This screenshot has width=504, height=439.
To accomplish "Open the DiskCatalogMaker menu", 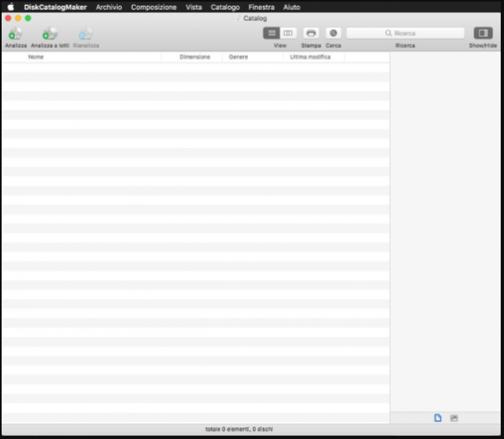I will tap(55, 7).
